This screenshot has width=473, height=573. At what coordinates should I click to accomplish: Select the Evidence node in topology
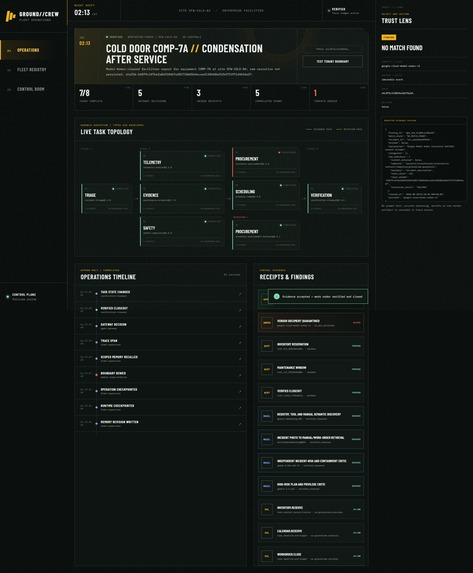(x=182, y=198)
